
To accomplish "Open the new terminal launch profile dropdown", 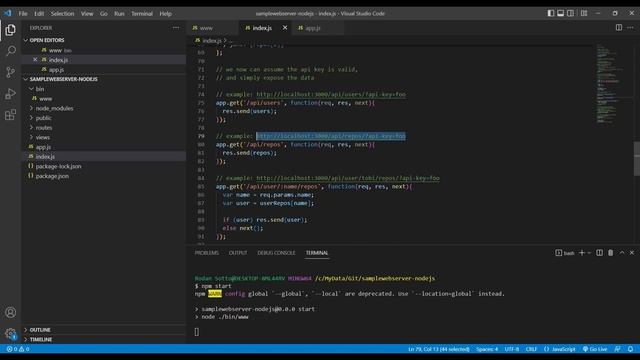I will [589, 253].
